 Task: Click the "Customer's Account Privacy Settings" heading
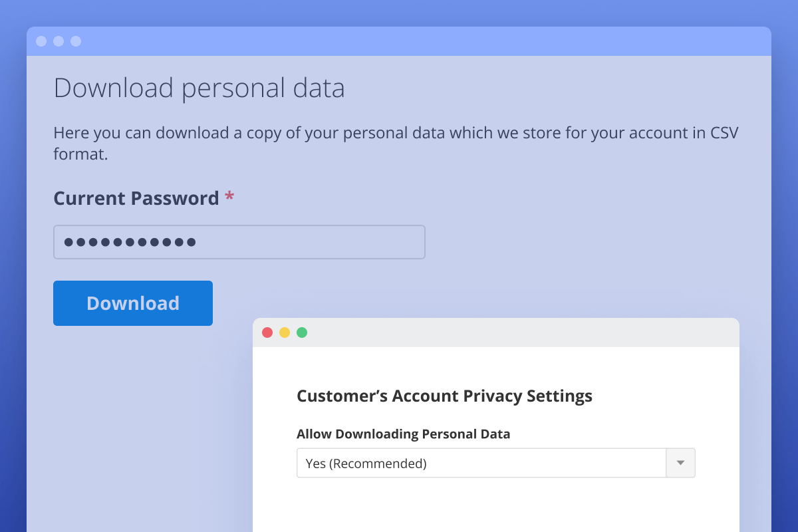tap(444, 396)
